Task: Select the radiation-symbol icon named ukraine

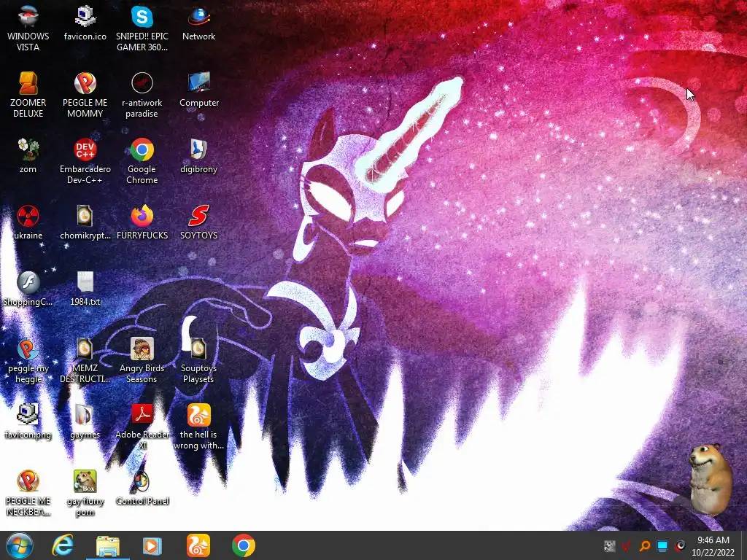Action: pyautogui.click(x=28, y=223)
